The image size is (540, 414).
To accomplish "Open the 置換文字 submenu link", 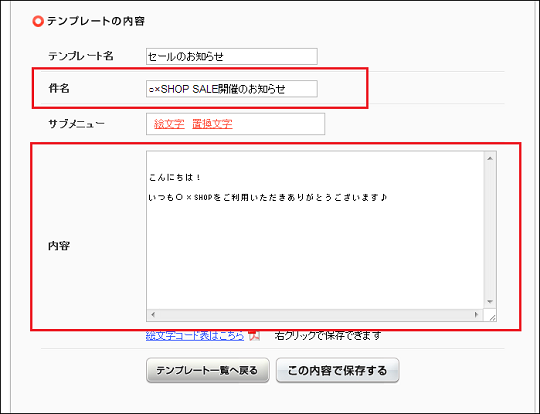I will (212, 124).
